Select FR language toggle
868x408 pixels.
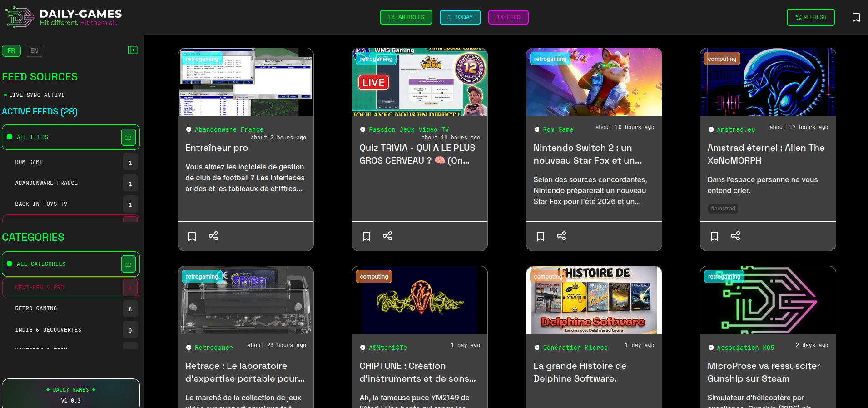click(x=11, y=50)
